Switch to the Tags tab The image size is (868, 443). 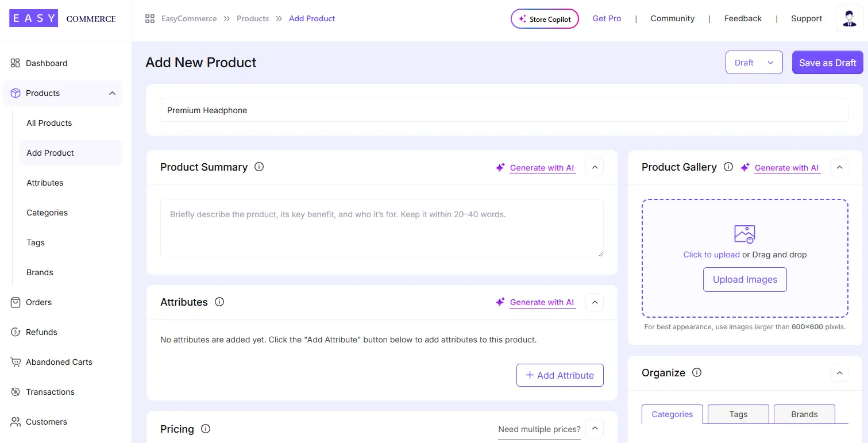(x=738, y=414)
